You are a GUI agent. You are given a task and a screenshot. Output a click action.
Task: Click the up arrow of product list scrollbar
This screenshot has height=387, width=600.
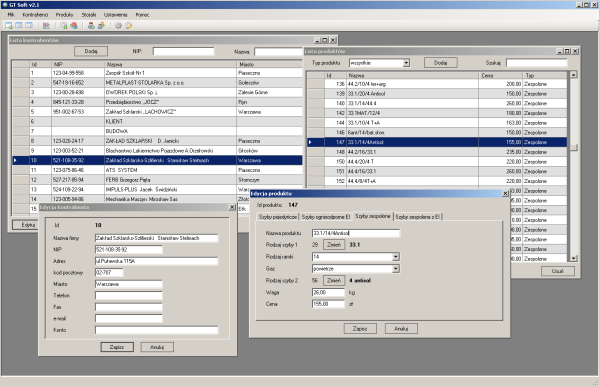[574, 75]
